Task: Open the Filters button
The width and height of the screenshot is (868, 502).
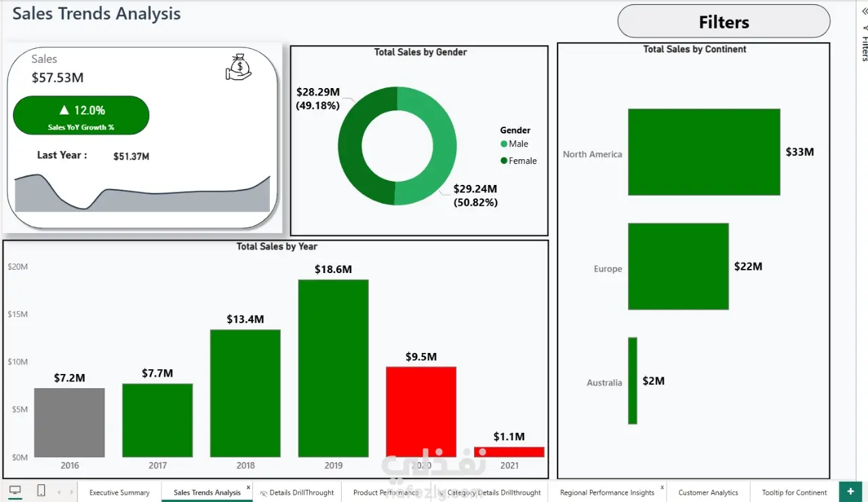Action: (x=724, y=22)
